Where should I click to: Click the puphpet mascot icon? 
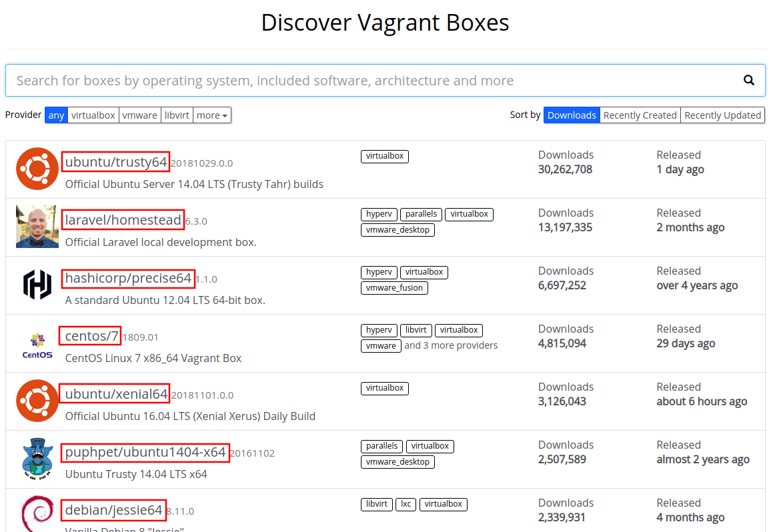pyautogui.click(x=37, y=459)
